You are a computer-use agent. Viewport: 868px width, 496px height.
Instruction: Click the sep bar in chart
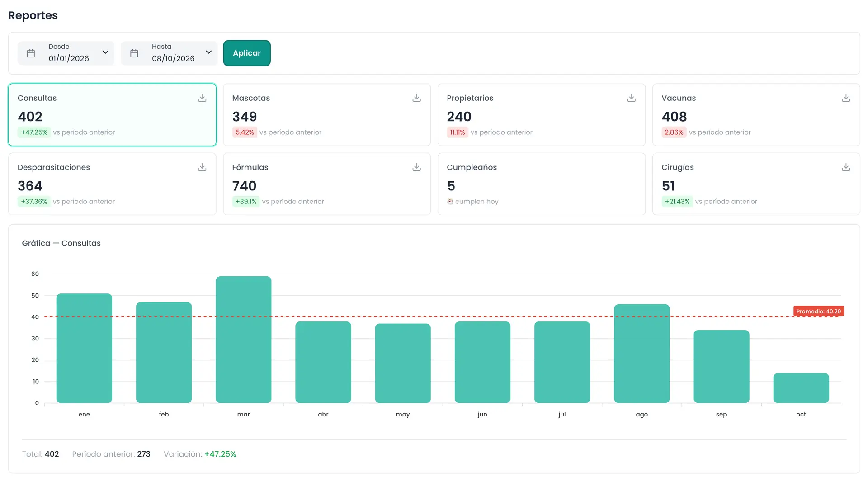722,367
